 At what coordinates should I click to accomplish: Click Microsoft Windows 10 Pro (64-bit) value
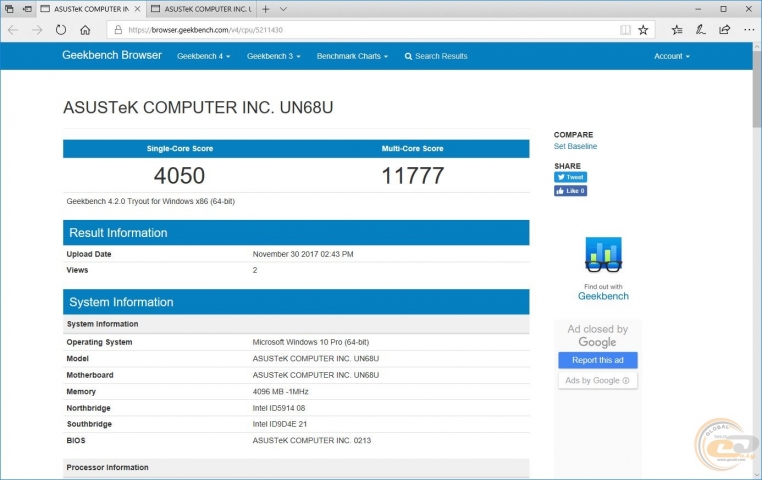click(x=311, y=342)
